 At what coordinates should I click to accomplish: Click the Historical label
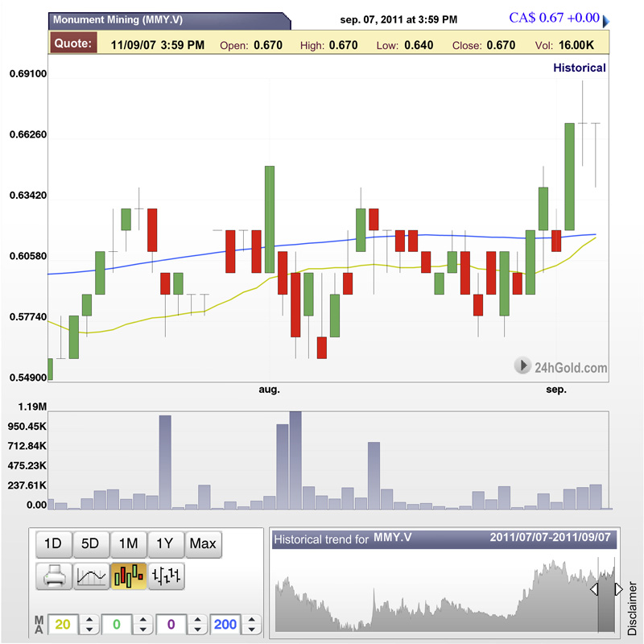pos(579,68)
